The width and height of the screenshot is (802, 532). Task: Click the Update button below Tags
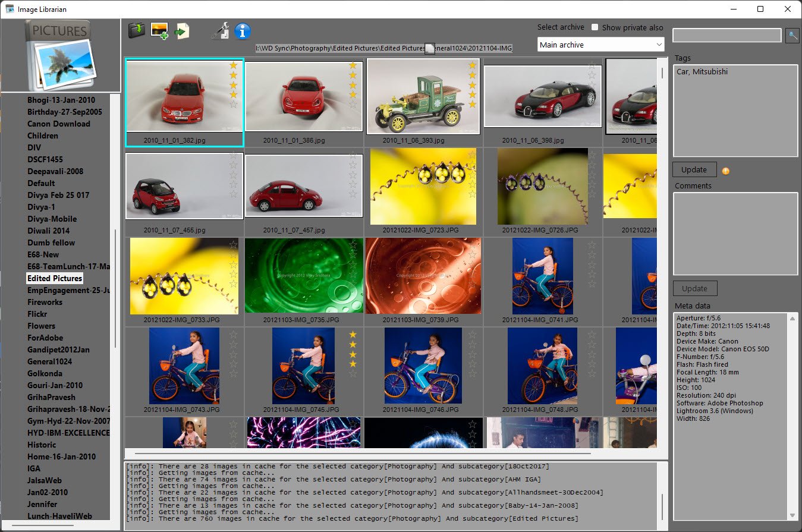pyautogui.click(x=694, y=169)
